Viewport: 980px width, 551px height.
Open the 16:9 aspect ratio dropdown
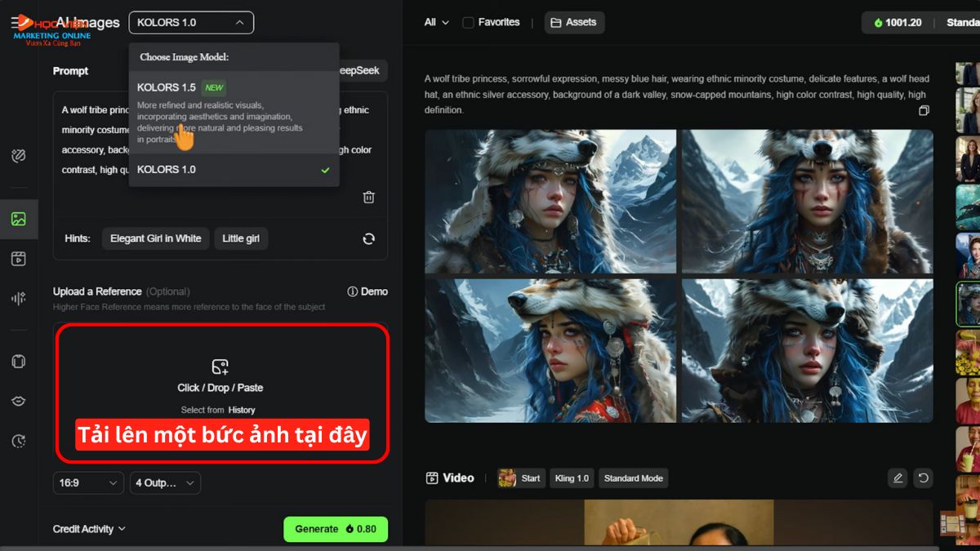(x=88, y=483)
